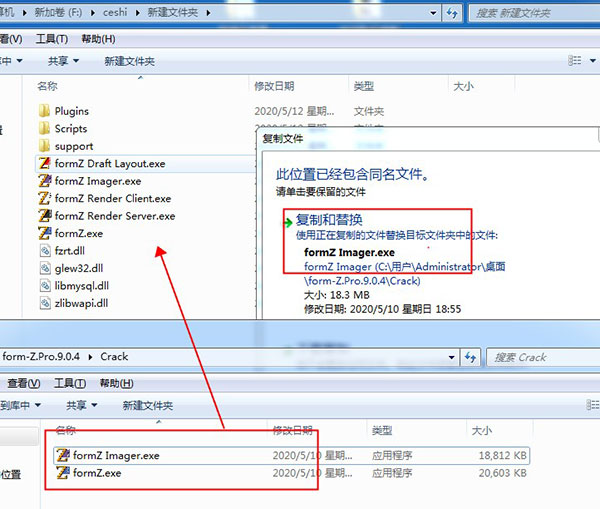Select the zlibwapi.dll file icon
The height and width of the screenshot is (509, 600).
45,303
